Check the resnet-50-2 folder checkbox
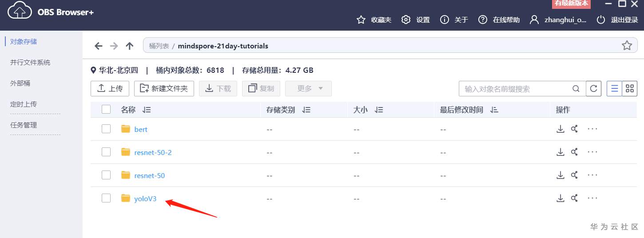The width and height of the screenshot is (644, 238). tap(106, 152)
